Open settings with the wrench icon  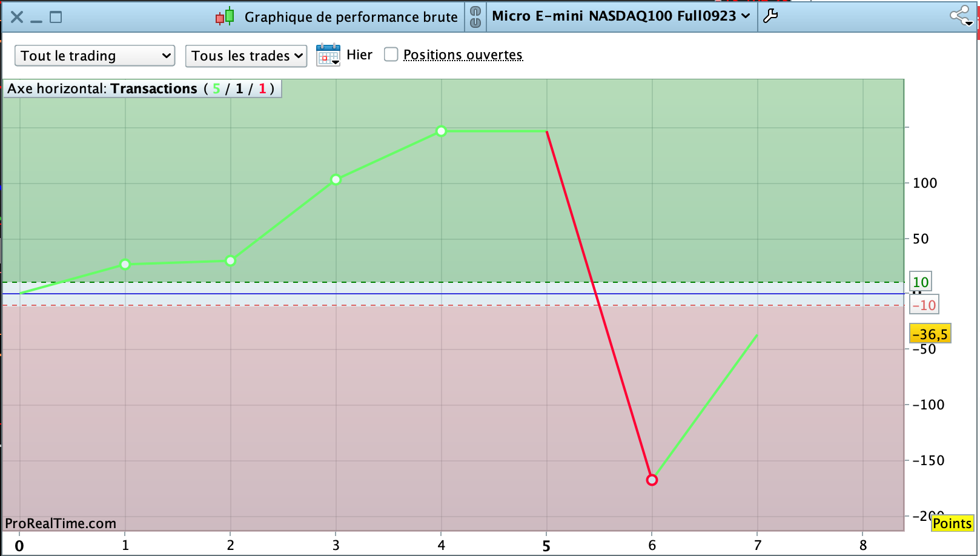click(770, 16)
